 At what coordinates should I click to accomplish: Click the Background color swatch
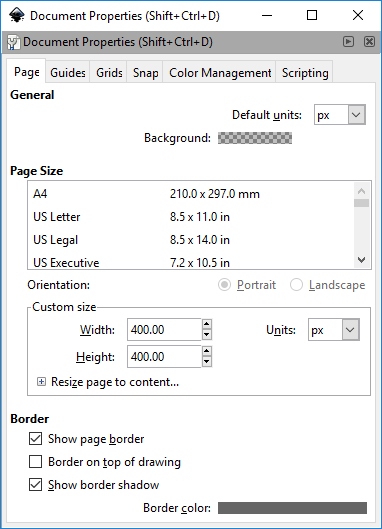[255, 138]
